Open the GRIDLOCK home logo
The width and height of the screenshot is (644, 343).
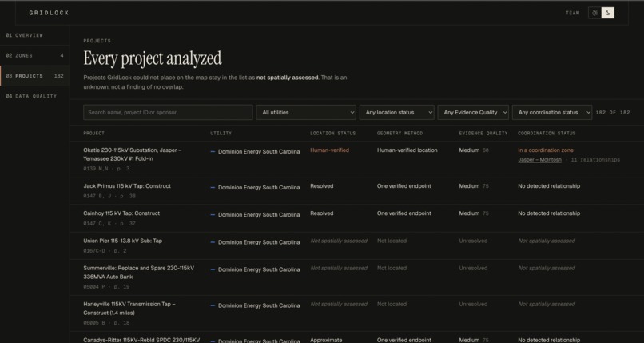click(x=50, y=13)
